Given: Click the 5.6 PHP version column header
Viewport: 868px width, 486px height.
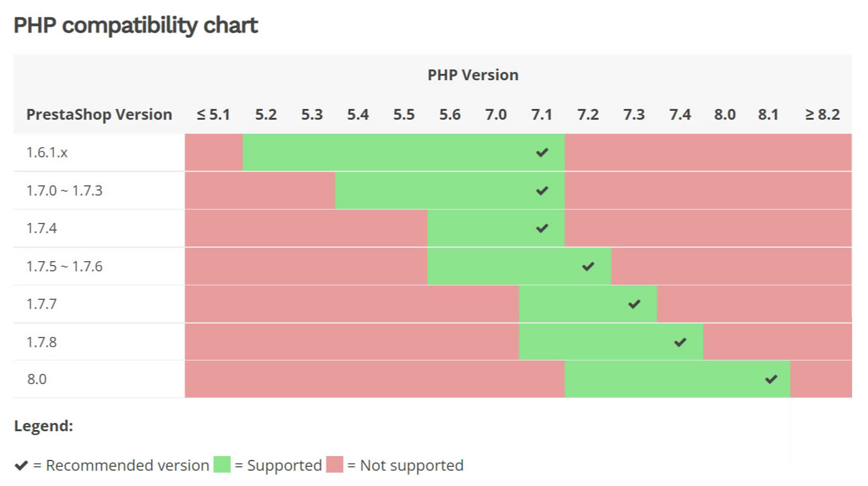Looking at the screenshot, I should click(x=449, y=115).
